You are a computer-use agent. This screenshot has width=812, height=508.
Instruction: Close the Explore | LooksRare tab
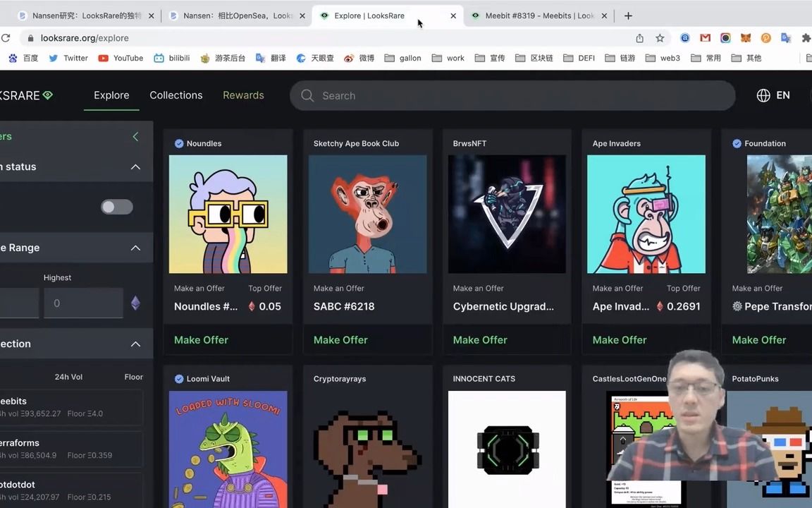pos(453,16)
